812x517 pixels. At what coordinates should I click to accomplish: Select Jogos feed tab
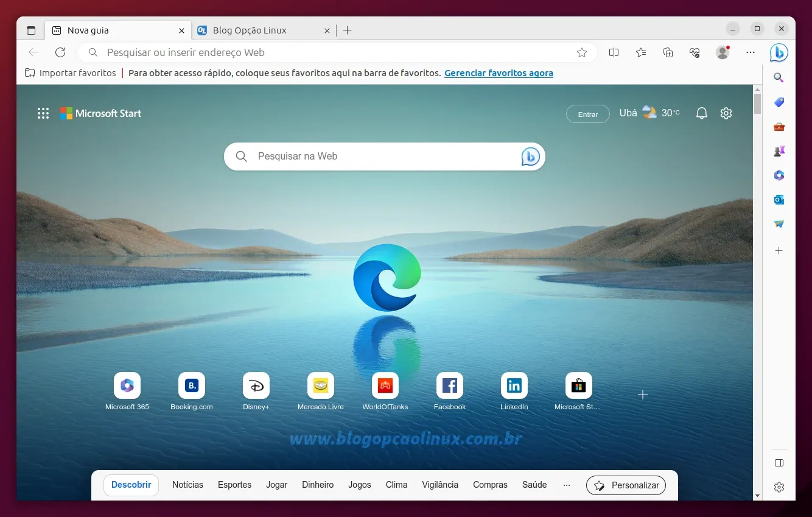pos(360,485)
